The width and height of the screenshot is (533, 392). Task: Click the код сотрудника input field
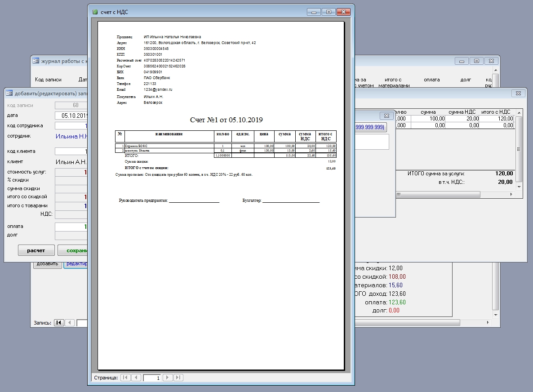tap(71, 126)
